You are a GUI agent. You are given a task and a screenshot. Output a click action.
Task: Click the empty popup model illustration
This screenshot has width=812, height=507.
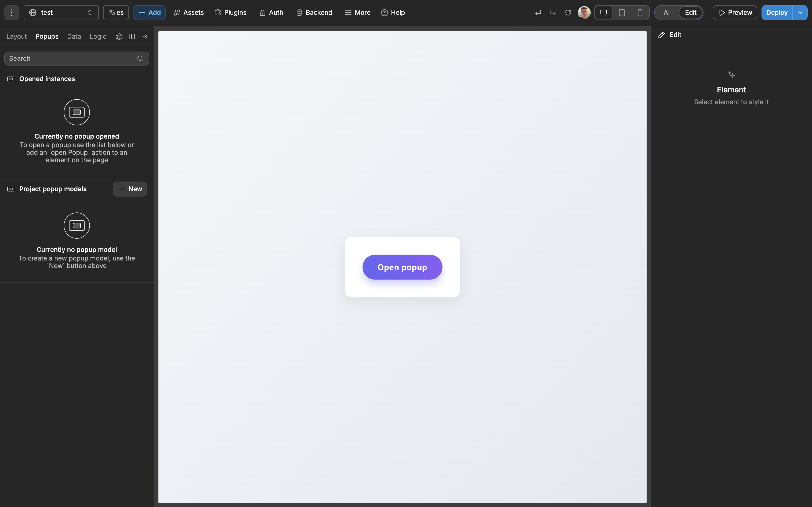pyautogui.click(x=77, y=225)
